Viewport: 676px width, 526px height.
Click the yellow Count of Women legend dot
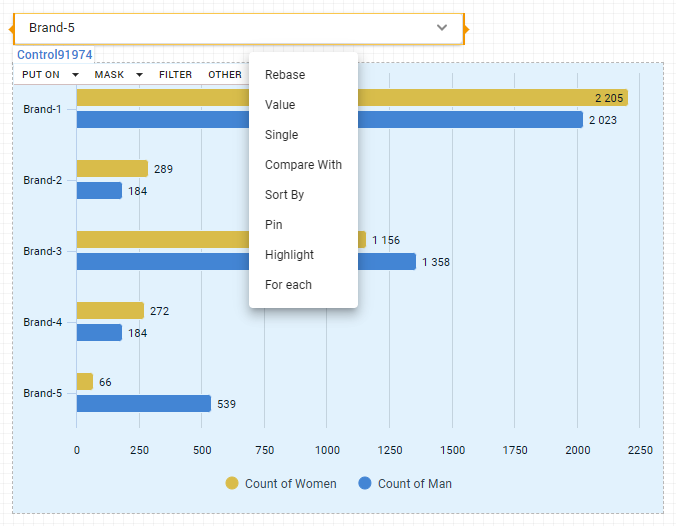tap(232, 484)
